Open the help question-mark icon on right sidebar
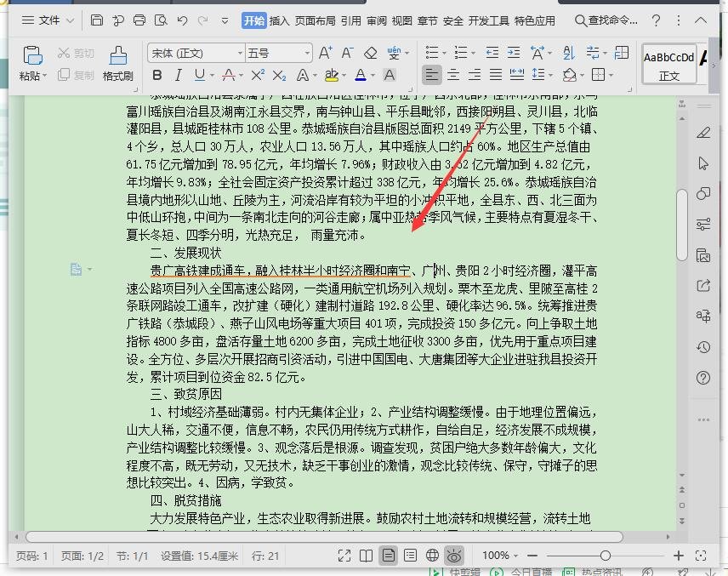728x576 pixels. coord(703,377)
